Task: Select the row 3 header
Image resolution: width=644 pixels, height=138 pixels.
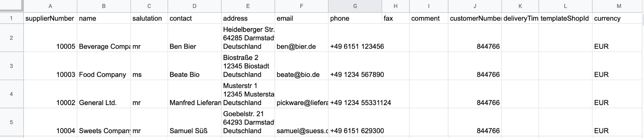Action: [x=12, y=66]
